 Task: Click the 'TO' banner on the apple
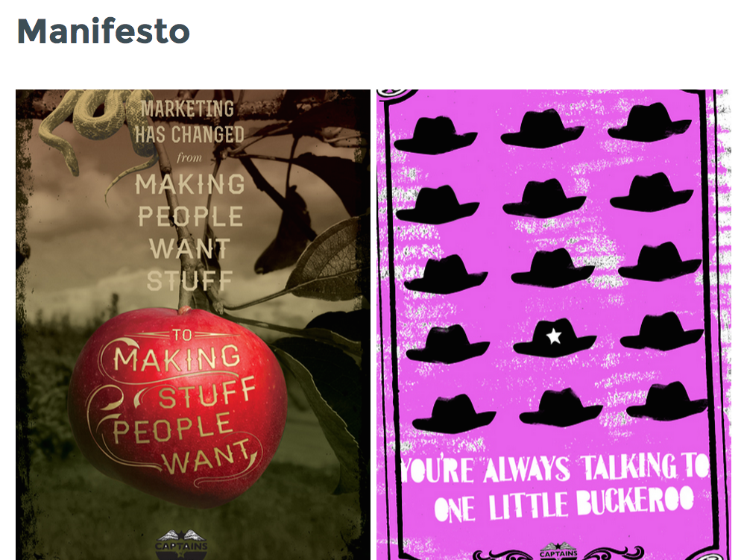pos(182,335)
